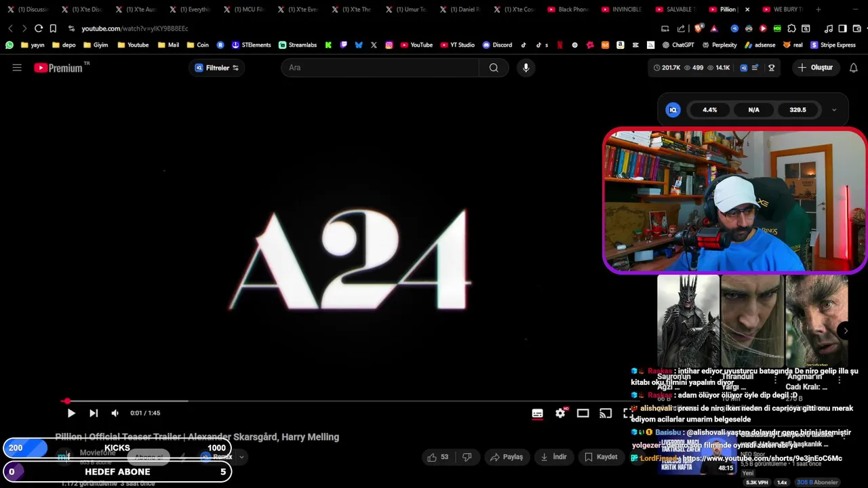Switch to the INVINCIBLE tab

click(622, 9)
